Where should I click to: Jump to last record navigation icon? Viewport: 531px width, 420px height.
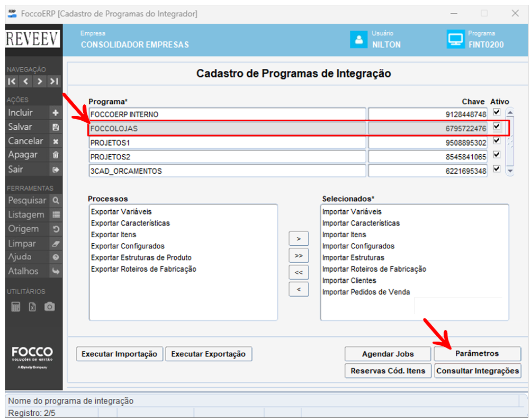54,81
